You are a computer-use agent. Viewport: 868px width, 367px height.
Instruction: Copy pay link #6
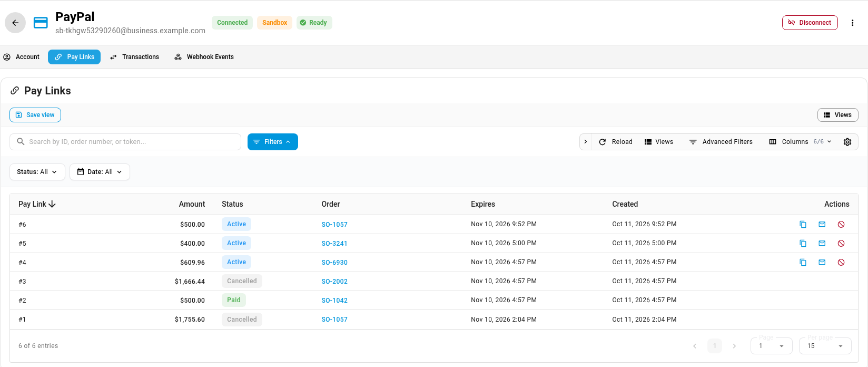coord(803,225)
